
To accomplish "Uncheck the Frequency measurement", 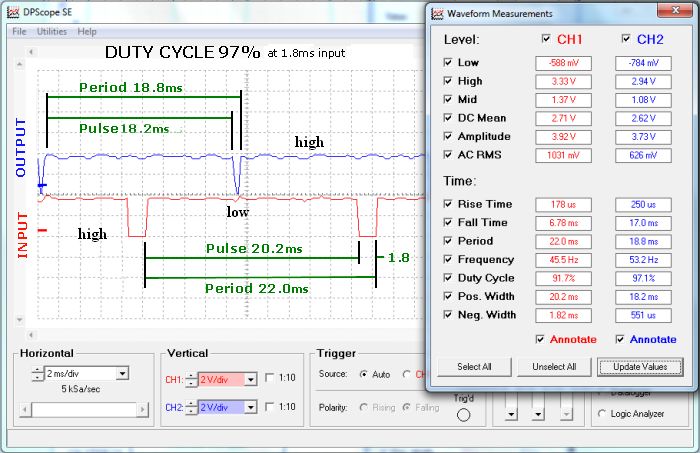I will pyautogui.click(x=448, y=259).
